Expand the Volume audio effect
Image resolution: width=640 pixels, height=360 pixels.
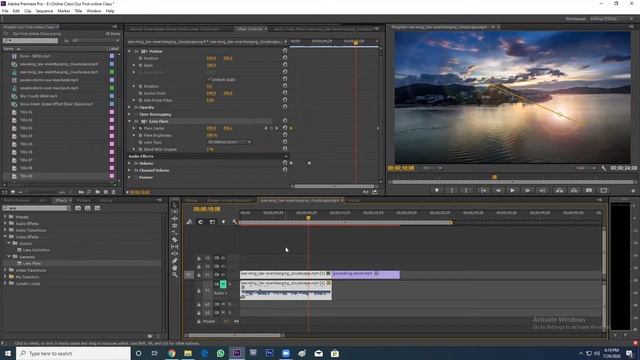(x=130, y=163)
